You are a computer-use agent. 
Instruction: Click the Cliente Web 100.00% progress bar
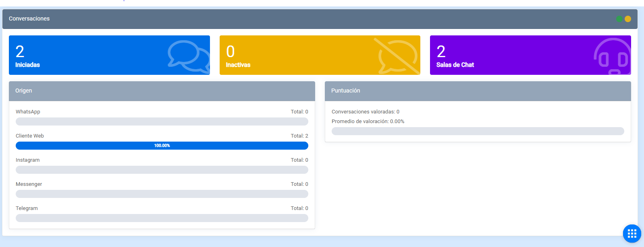[162, 146]
